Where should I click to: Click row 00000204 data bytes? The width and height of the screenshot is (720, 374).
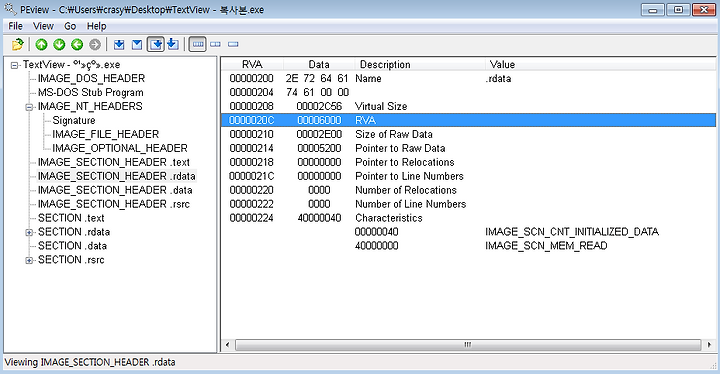pos(317,92)
